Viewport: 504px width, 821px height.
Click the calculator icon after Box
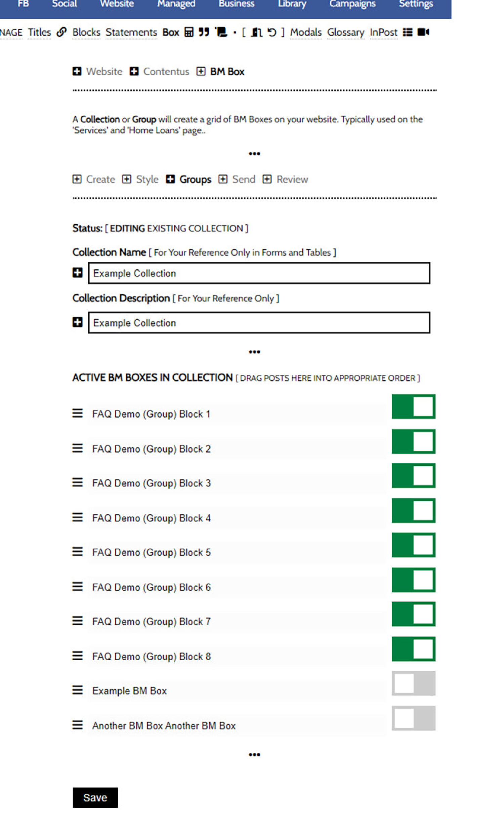189,32
